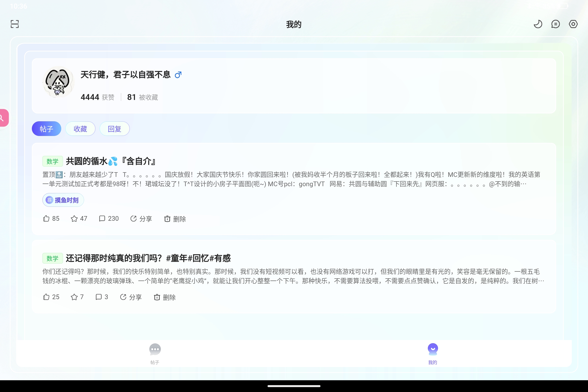Image resolution: width=588 pixels, height=392 pixels.
Task: Toggle night mode moon icon
Action: coord(538,24)
